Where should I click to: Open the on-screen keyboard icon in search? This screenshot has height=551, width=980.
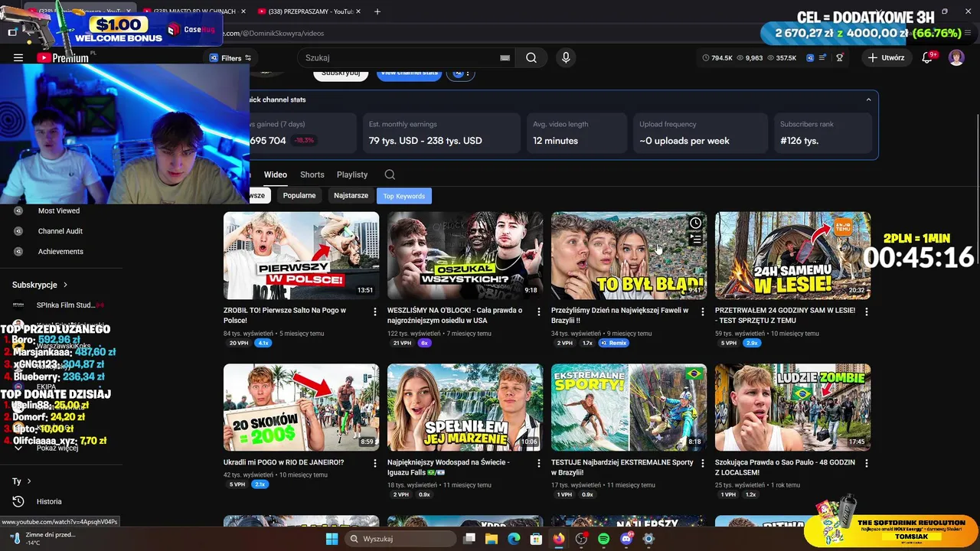505,57
